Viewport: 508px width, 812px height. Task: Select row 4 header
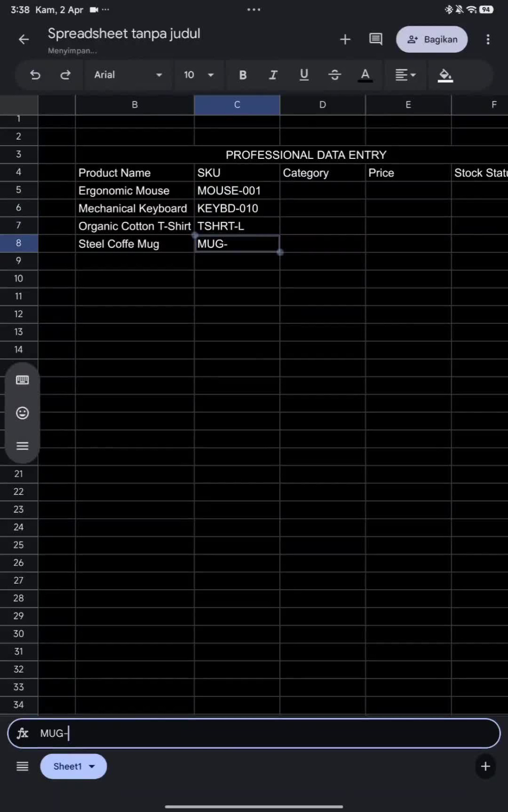click(19, 172)
